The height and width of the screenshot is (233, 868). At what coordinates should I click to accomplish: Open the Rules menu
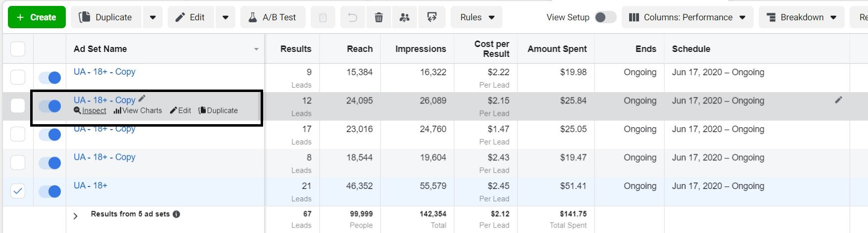pos(477,17)
